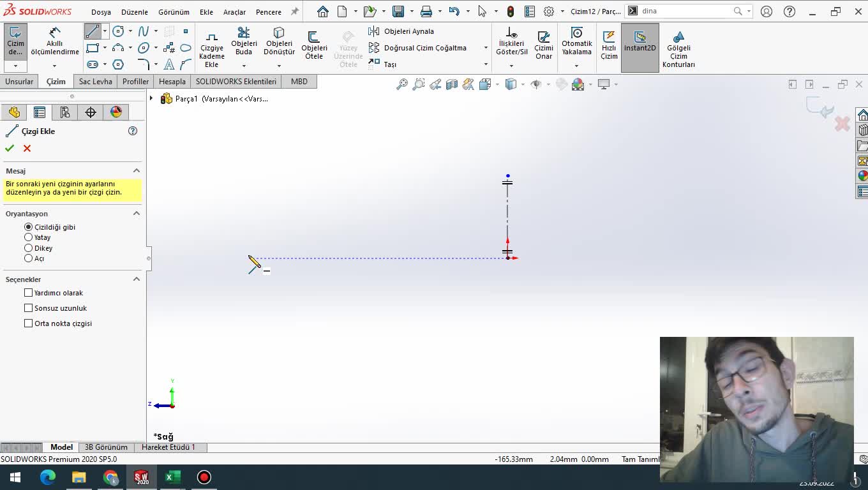Click Akıllı ölçümlendirme smart dimension tool

pyautogui.click(x=55, y=42)
